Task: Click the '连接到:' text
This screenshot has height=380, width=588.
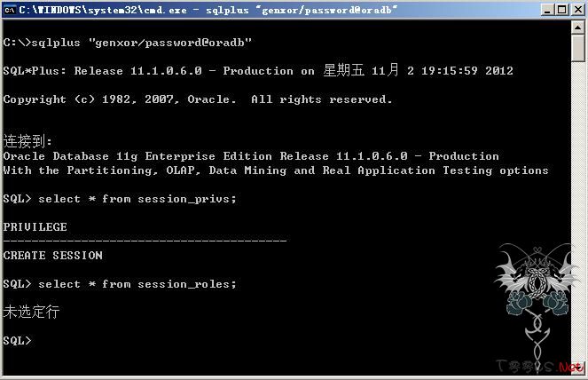Action: (x=27, y=141)
